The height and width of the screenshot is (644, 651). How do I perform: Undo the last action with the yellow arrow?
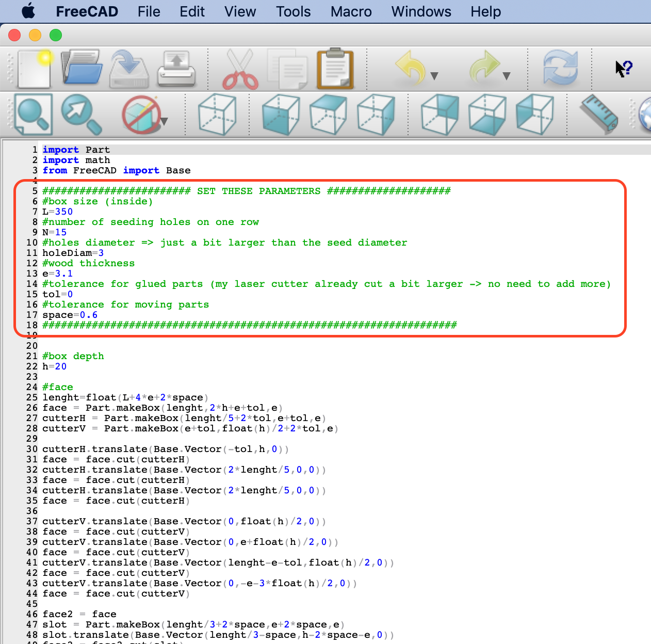pyautogui.click(x=411, y=67)
